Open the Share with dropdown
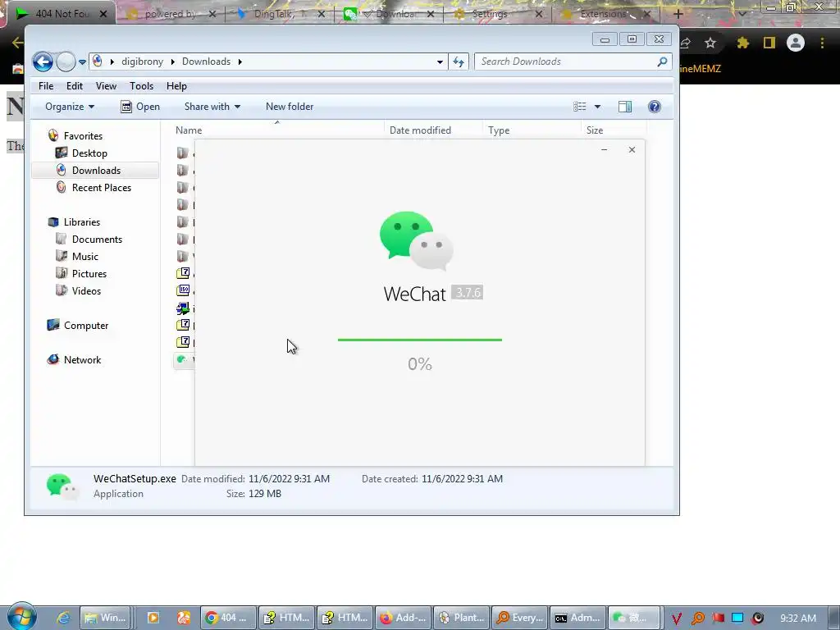The height and width of the screenshot is (630, 840). point(212,107)
